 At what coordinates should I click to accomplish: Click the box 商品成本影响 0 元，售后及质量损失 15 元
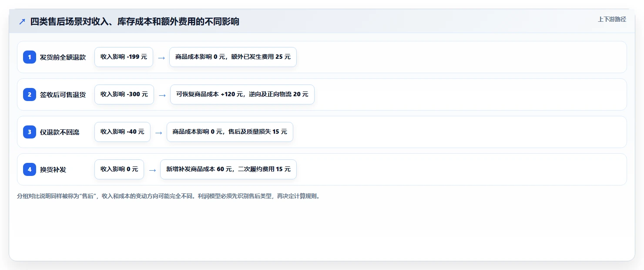pyautogui.click(x=230, y=132)
